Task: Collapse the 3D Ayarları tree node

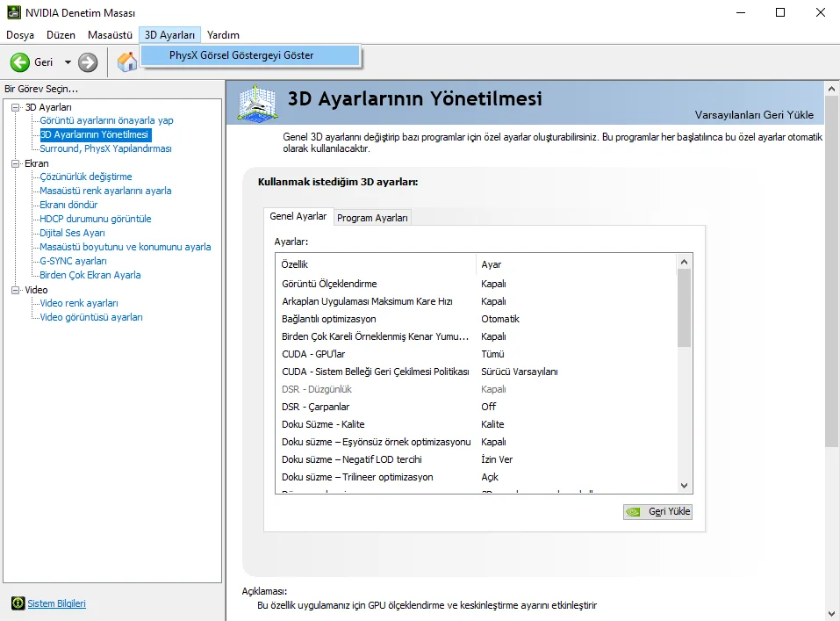Action: (16, 107)
